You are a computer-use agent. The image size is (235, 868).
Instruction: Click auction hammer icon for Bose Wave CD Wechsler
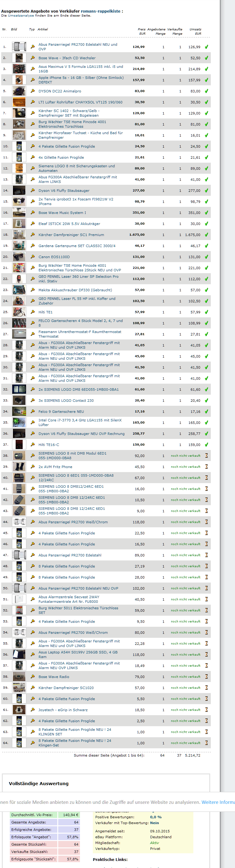[x=32, y=58]
